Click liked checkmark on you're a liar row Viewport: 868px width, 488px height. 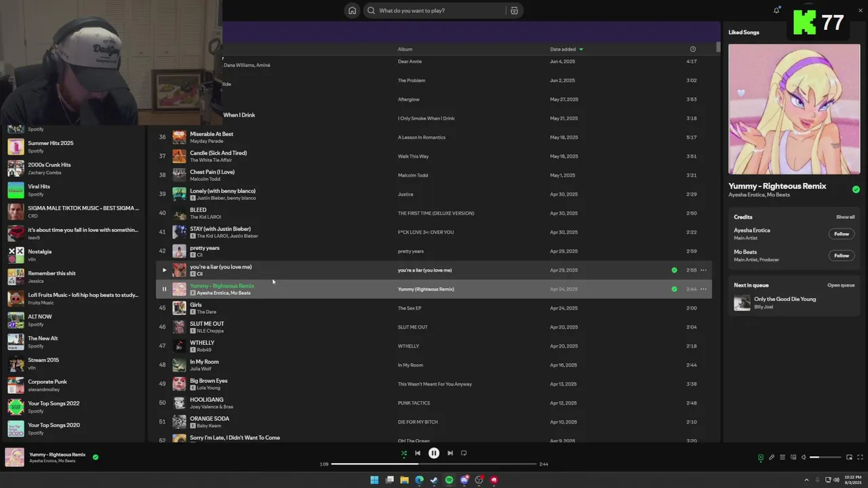click(x=674, y=270)
